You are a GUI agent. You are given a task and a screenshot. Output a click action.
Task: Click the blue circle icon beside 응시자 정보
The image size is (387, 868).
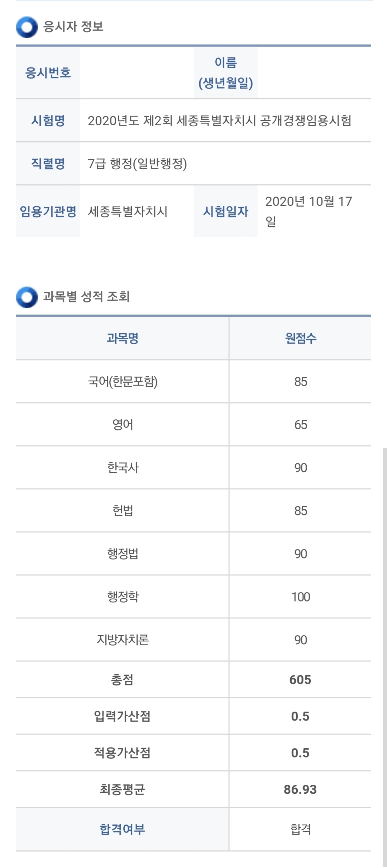[27, 27]
